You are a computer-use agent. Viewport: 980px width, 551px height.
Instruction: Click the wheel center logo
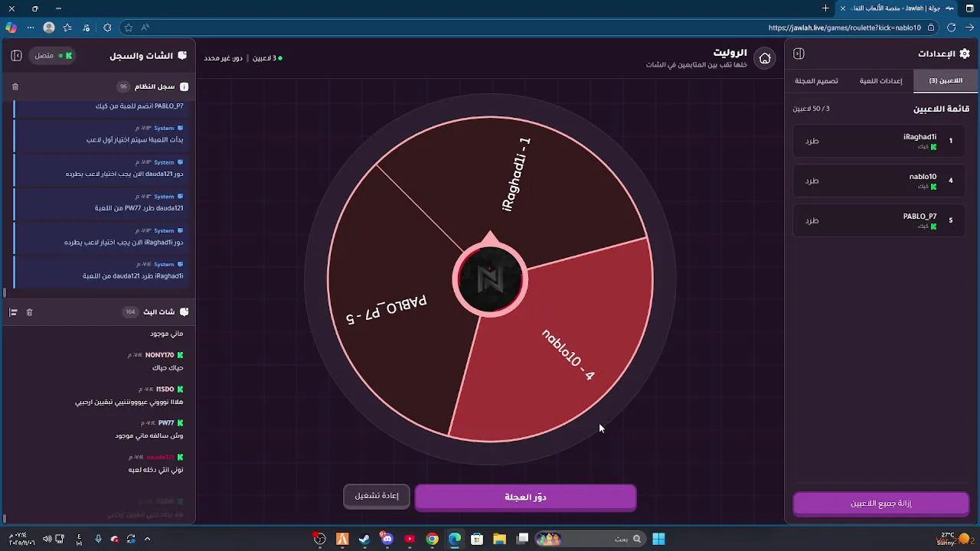[490, 280]
